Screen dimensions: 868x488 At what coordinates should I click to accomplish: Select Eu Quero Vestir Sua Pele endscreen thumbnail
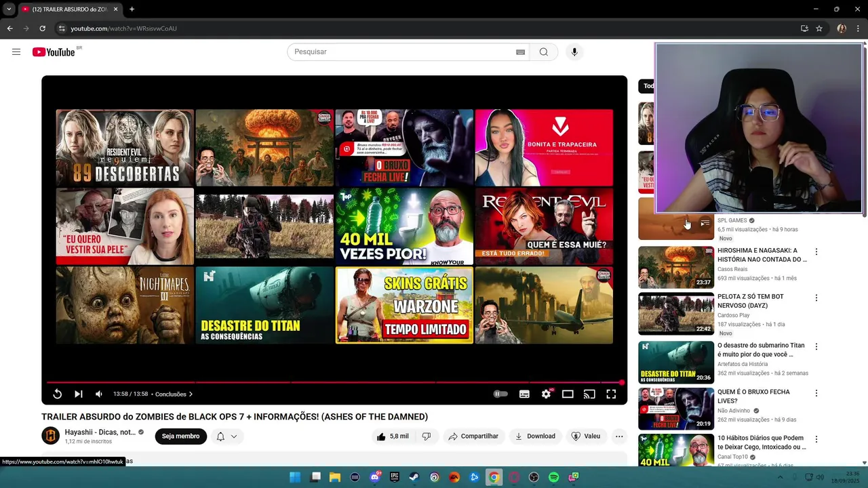(x=125, y=226)
